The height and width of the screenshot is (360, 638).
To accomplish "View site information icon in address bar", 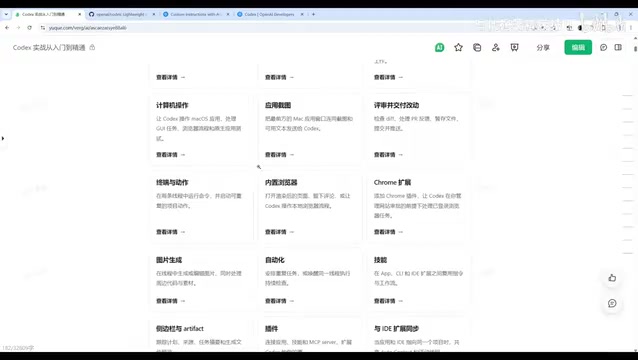I will point(43,28).
